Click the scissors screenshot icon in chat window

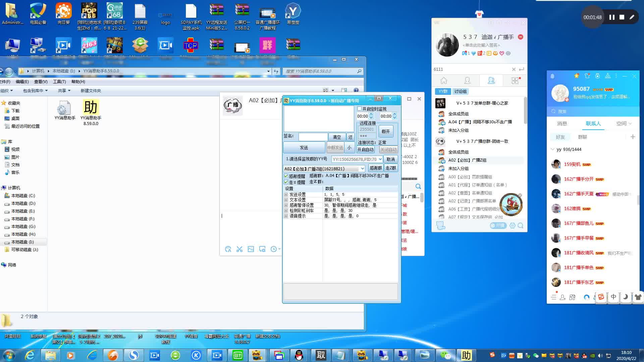point(239,249)
